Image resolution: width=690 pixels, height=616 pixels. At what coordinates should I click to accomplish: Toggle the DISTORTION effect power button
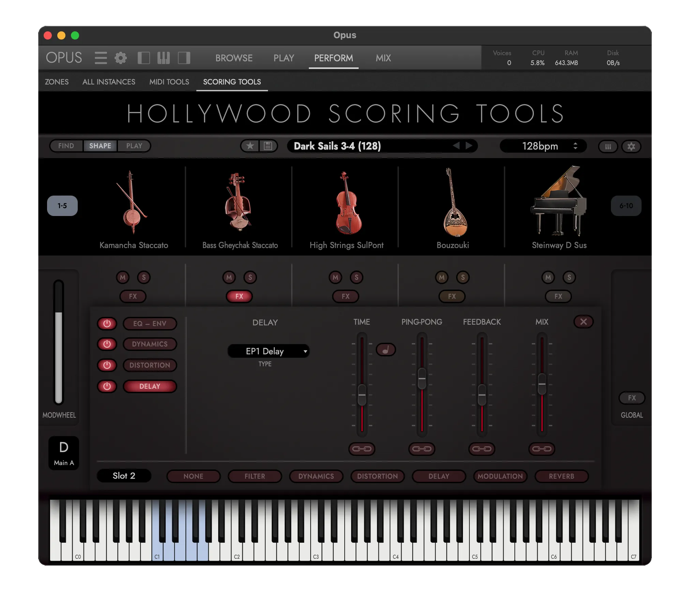(x=107, y=365)
